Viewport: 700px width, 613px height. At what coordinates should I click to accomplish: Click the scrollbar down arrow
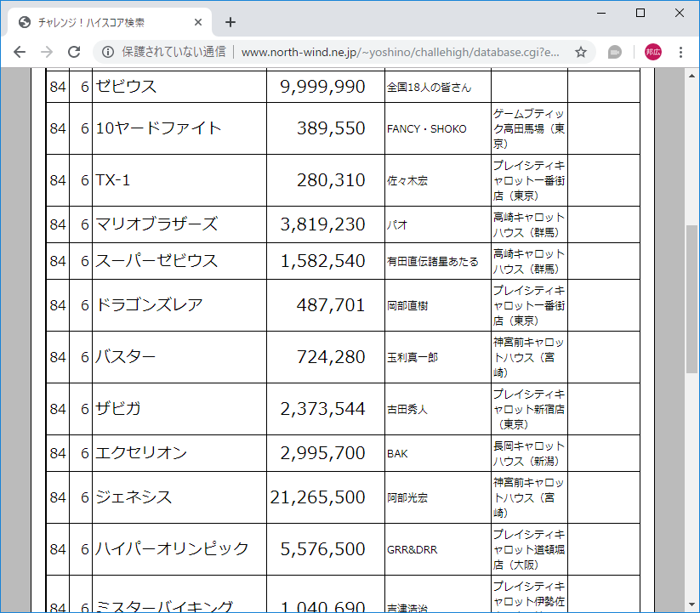tap(691, 605)
